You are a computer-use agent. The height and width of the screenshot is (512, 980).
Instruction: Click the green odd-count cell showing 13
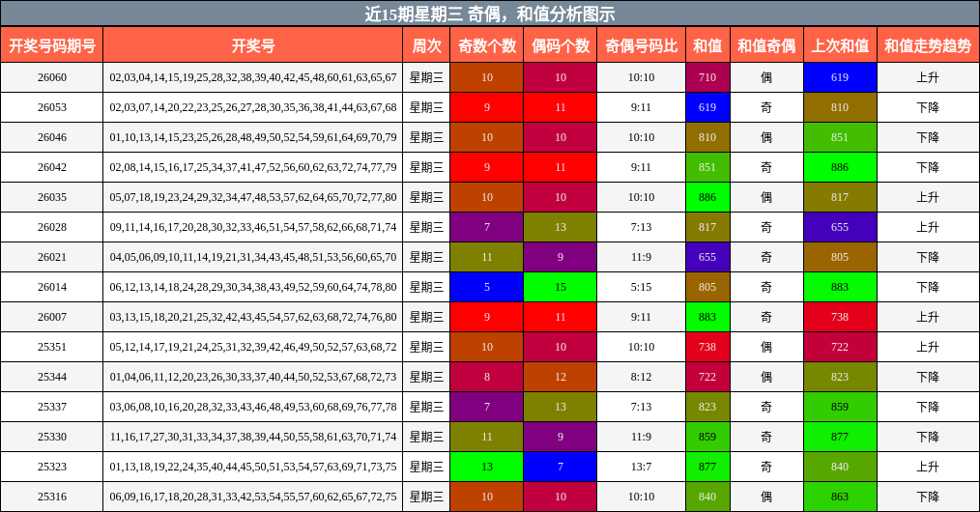(487, 467)
